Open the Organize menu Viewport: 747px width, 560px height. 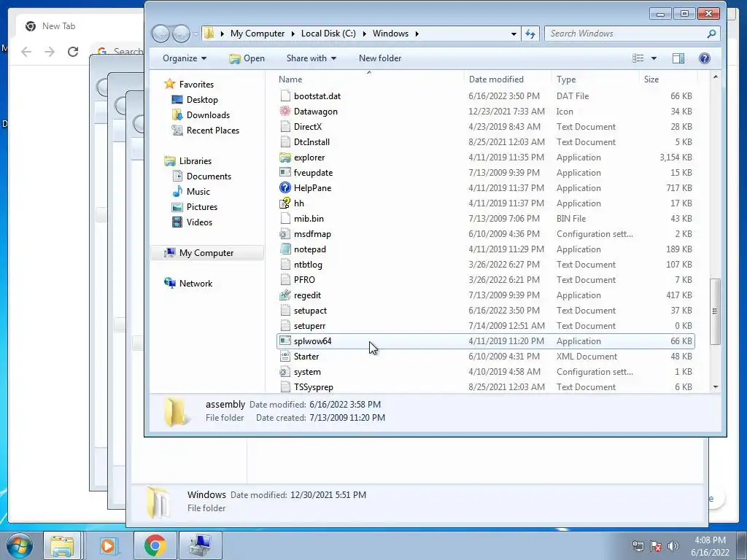[x=185, y=58]
